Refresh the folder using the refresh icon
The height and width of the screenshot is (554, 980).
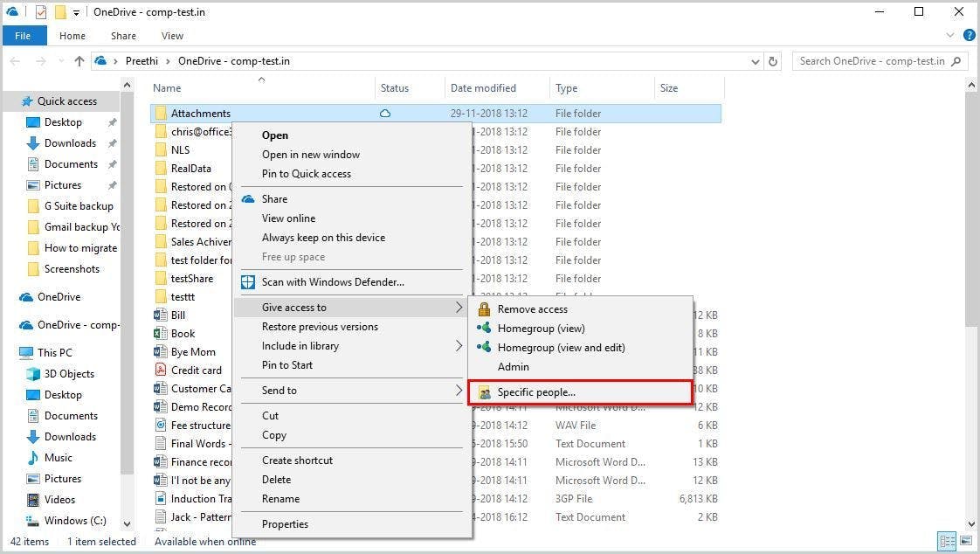coord(772,61)
